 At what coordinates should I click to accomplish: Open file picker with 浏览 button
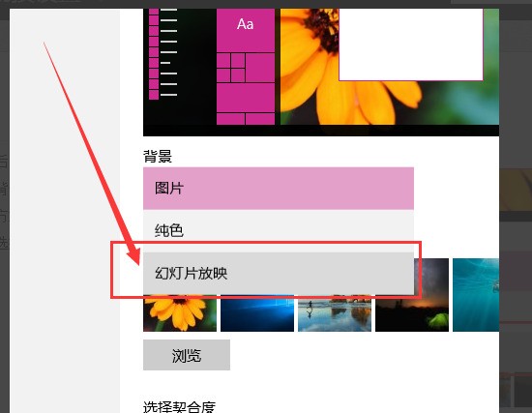click(x=187, y=355)
